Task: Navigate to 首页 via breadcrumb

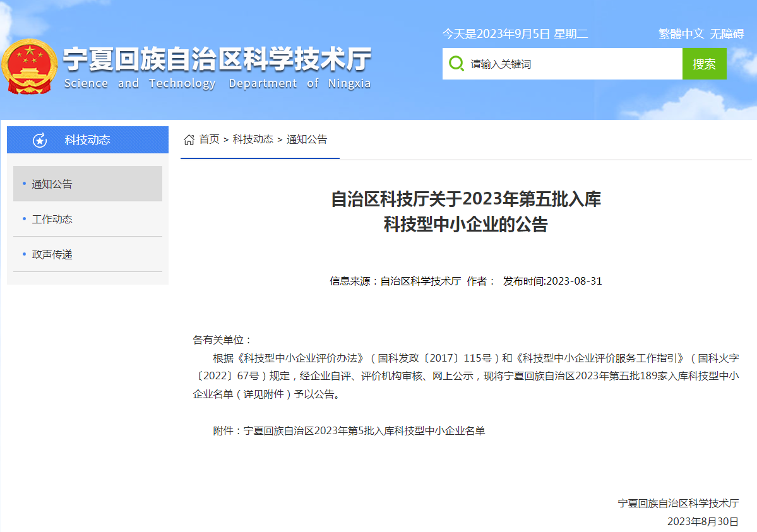Action: click(209, 139)
